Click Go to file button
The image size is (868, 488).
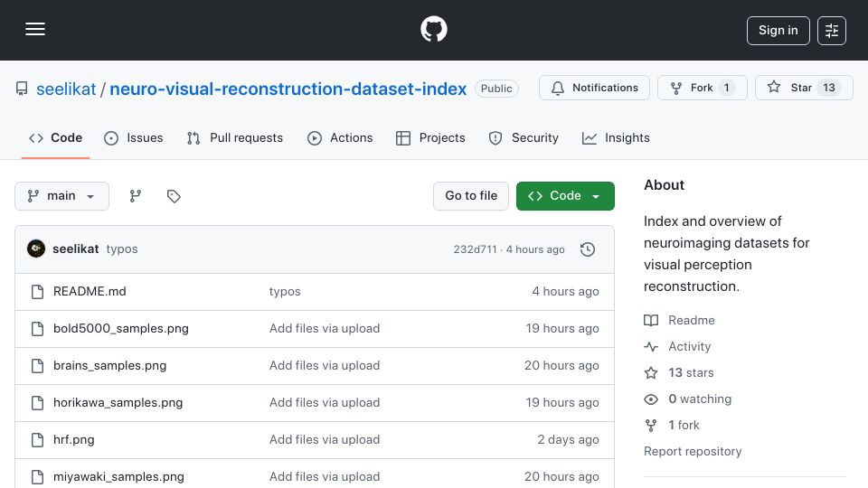(x=471, y=196)
